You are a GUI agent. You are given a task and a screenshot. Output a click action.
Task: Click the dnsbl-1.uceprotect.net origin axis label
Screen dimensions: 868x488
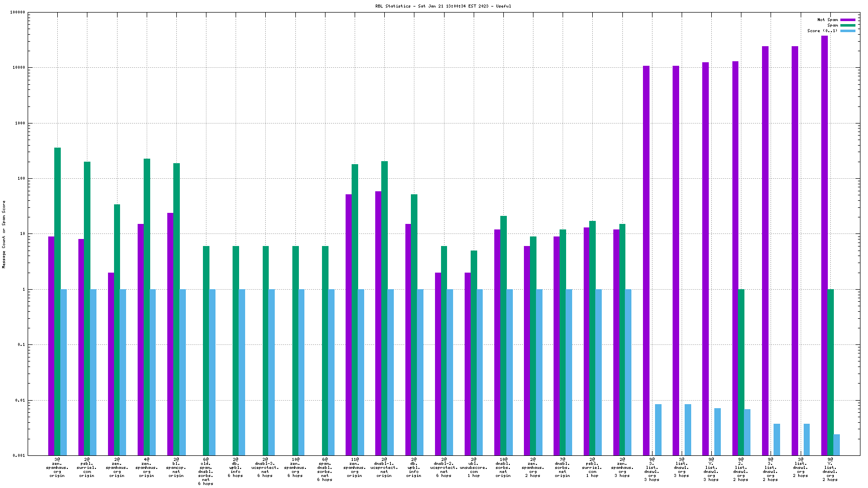(x=384, y=467)
